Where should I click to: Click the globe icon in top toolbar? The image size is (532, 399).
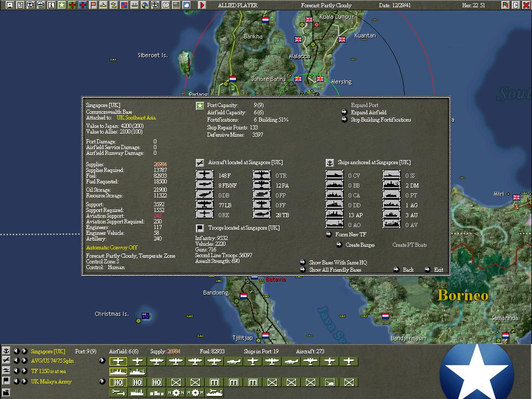(145, 5)
